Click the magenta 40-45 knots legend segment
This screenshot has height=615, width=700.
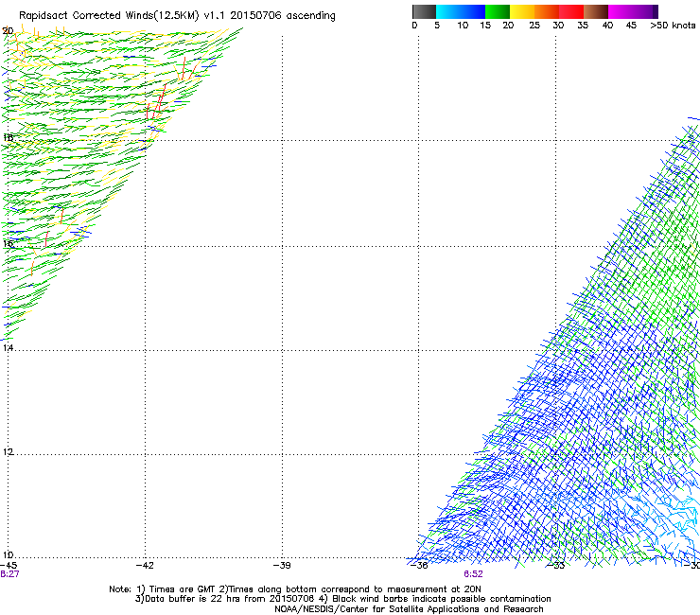tap(621, 11)
